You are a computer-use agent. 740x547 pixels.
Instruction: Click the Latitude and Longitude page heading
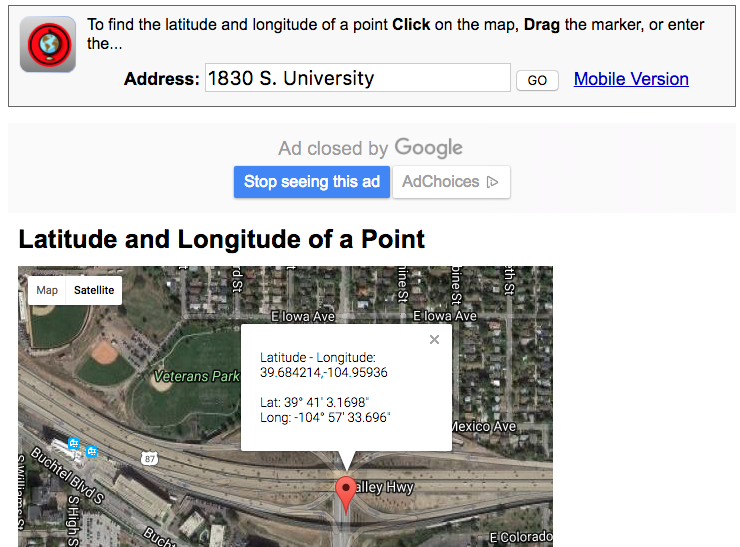[222, 240]
